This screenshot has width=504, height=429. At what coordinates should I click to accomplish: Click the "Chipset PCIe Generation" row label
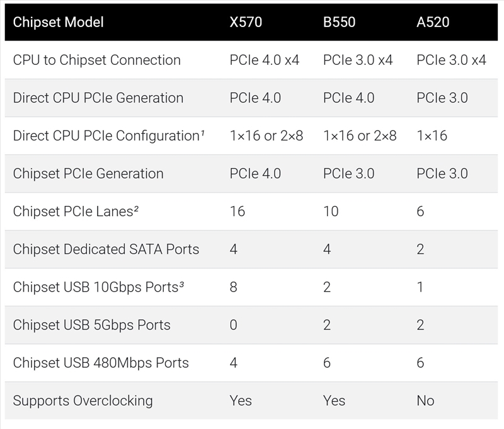(88, 173)
